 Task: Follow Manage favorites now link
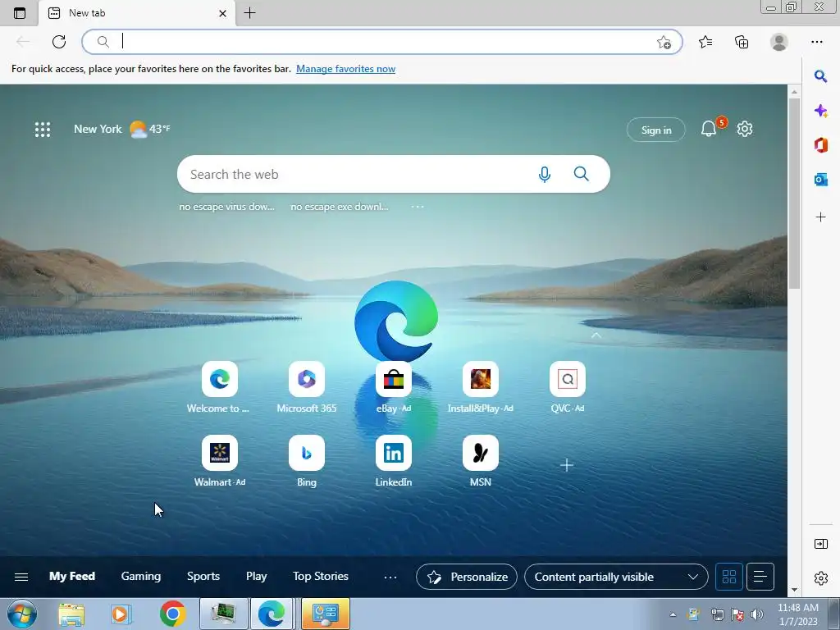coord(345,69)
